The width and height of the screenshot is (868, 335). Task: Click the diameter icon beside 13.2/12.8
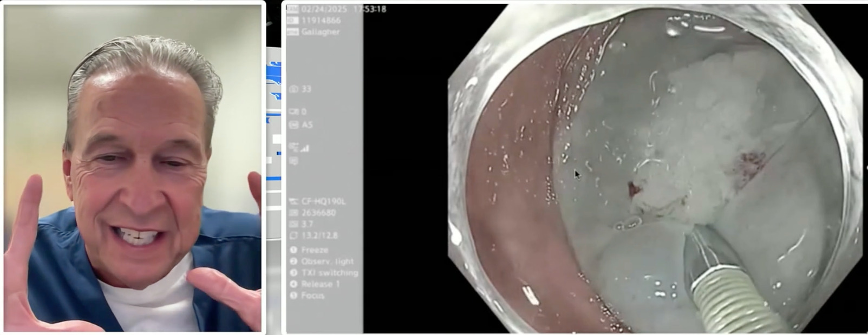coord(293,235)
